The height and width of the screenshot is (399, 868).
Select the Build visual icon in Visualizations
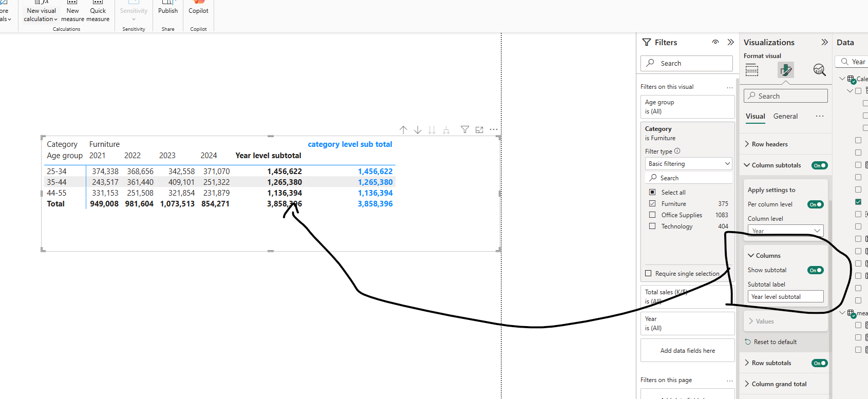(x=752, y=70)
